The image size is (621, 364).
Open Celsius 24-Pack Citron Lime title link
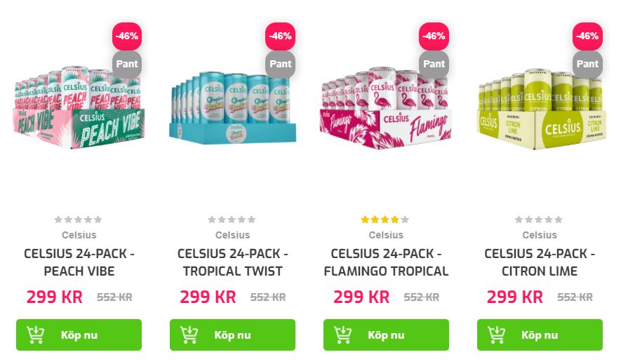pos(540,262)
